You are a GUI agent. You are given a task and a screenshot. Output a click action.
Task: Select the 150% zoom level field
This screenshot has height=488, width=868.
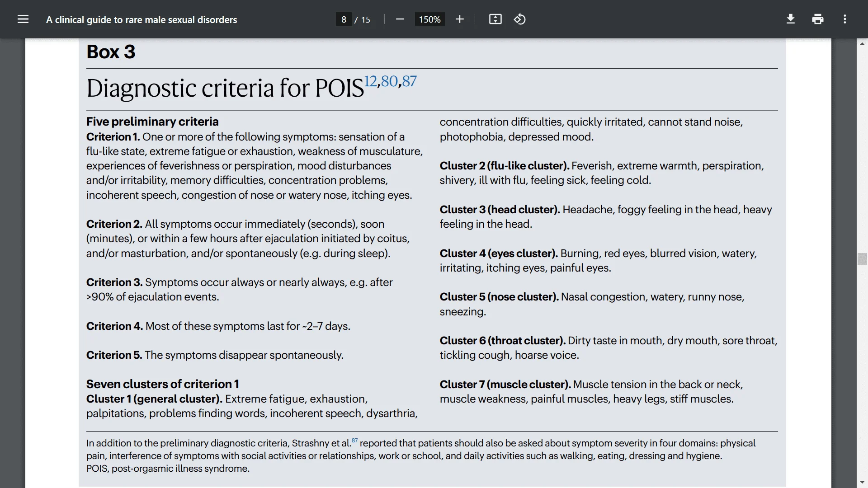tap(429, 19)
